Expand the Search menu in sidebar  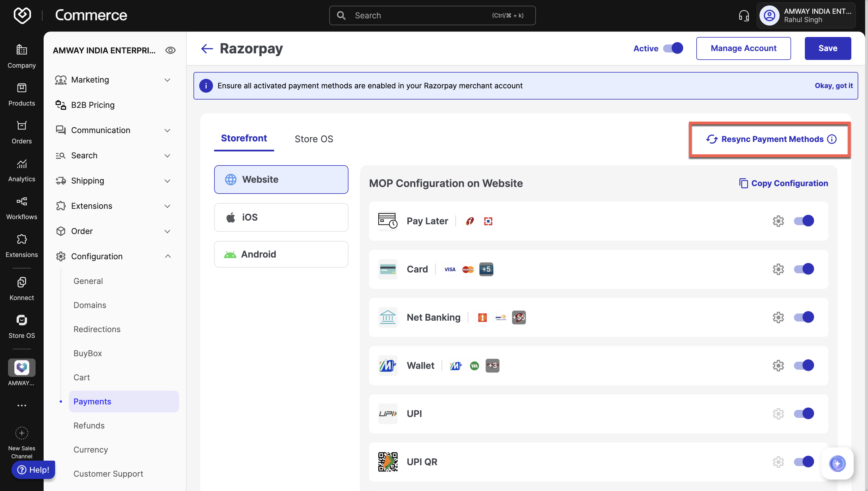pos(113,155)
